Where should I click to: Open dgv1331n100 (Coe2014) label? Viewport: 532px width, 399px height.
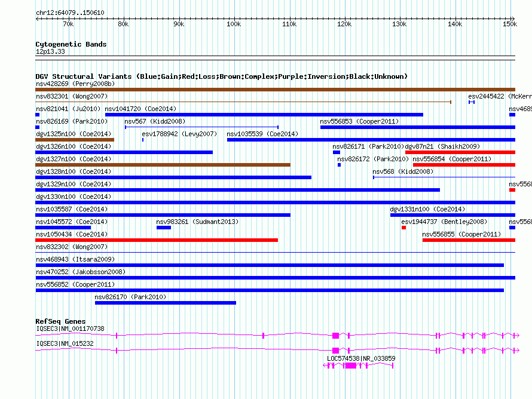(427, 209)
